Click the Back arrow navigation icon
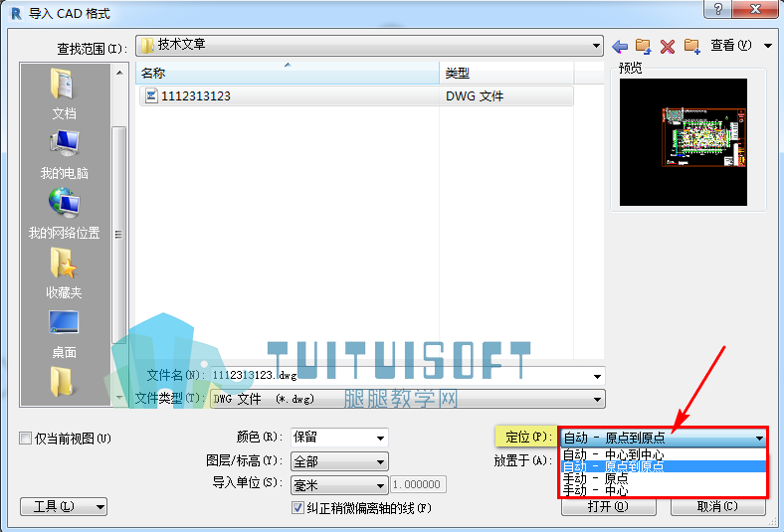Image resolution: width=784 pixels, height=532 pixels. point(620,47)
